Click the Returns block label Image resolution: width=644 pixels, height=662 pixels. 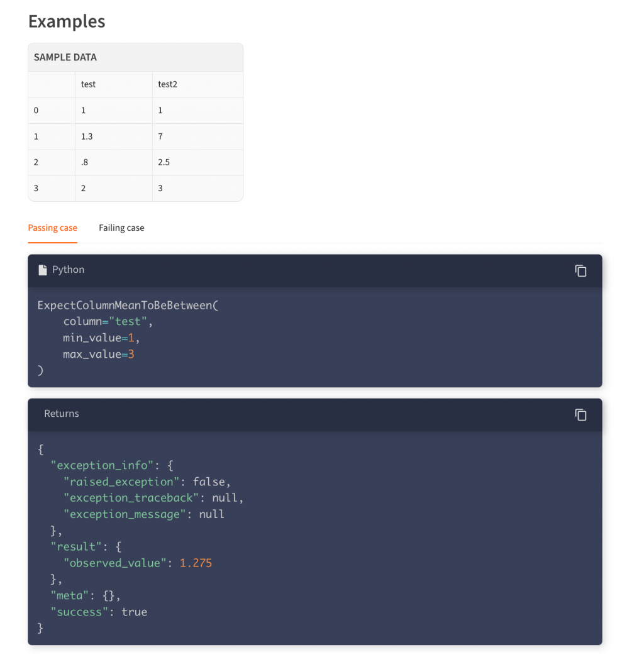[x=62, y=414]
